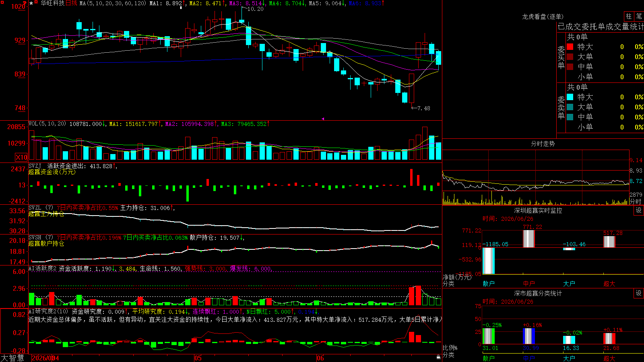
Task: Click the AI活跃度2 indicator label
Action: click(42, 268)
